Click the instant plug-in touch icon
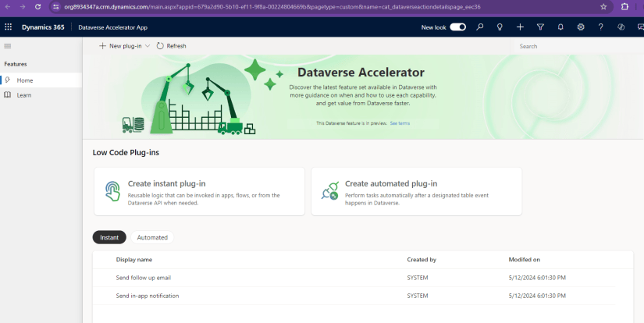 coord(112,191)
